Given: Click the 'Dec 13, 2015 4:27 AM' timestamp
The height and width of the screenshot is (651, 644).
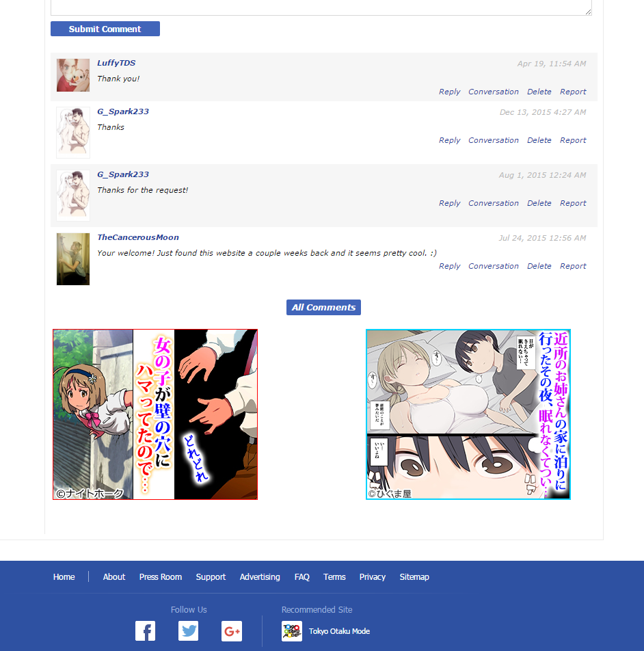Looking at the screenshot, I should [x=543, y=112].
